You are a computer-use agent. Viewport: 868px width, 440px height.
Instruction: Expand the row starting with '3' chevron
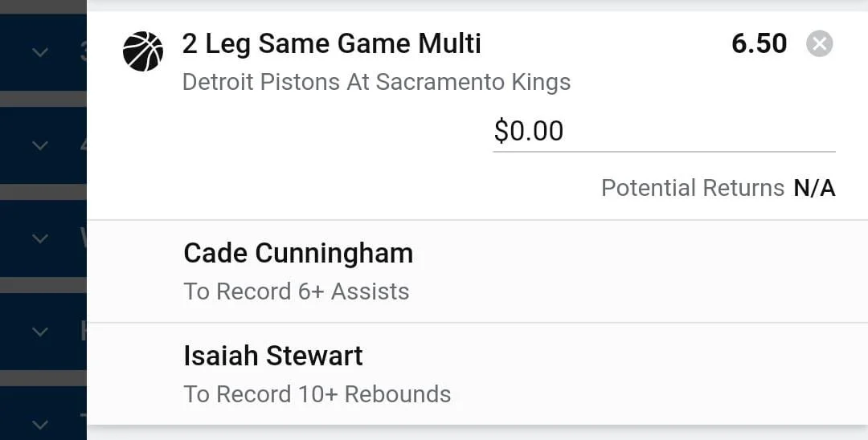click(39, 53)
